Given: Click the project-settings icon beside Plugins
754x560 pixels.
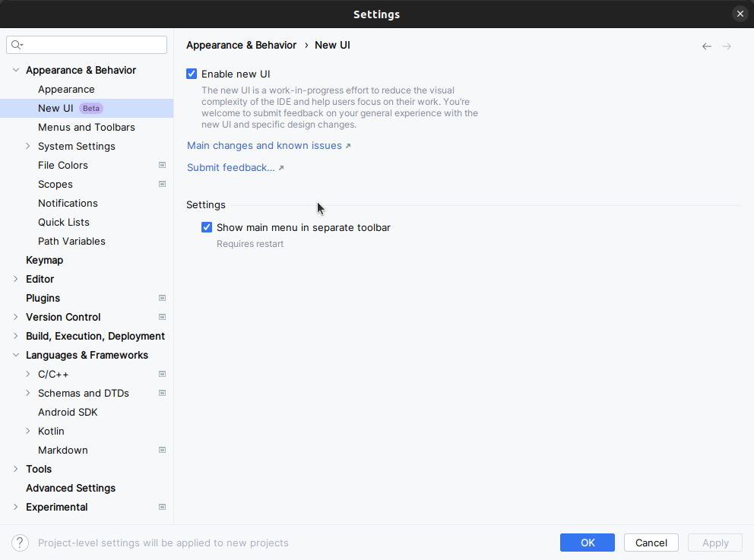Looking at the screenshot, I should point(162,298).
